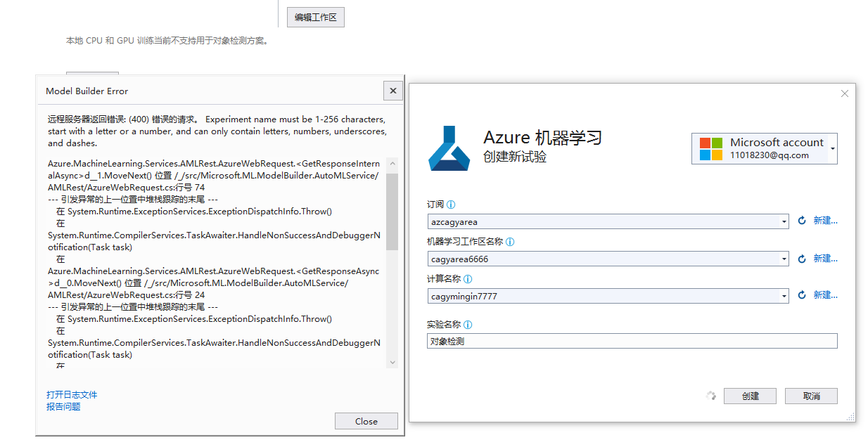Viewport: 868px width, 447px height.
Task: Click 报告问题 link in error dialog
Action: [63, 406]
